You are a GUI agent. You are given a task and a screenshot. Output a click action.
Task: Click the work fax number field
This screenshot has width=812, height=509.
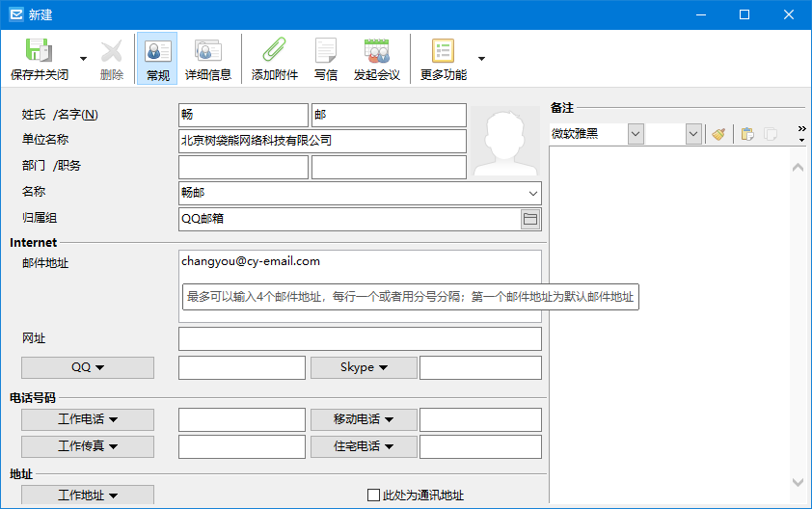(242, 447)
